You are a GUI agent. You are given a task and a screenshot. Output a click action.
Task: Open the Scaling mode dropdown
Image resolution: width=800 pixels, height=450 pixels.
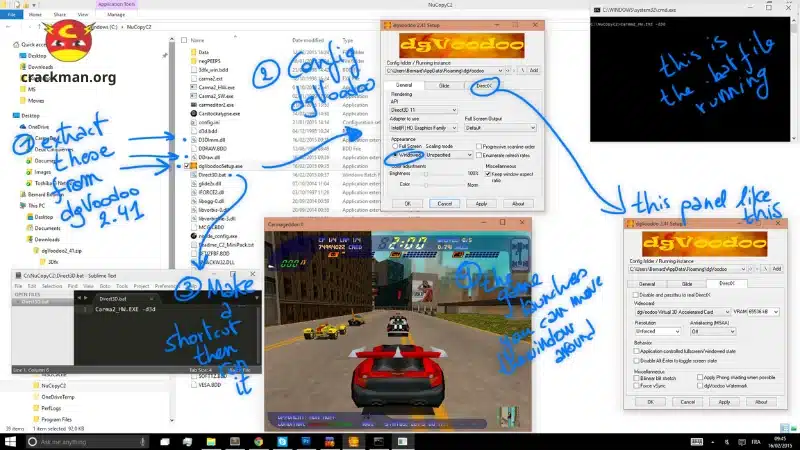tap(449, 155)
